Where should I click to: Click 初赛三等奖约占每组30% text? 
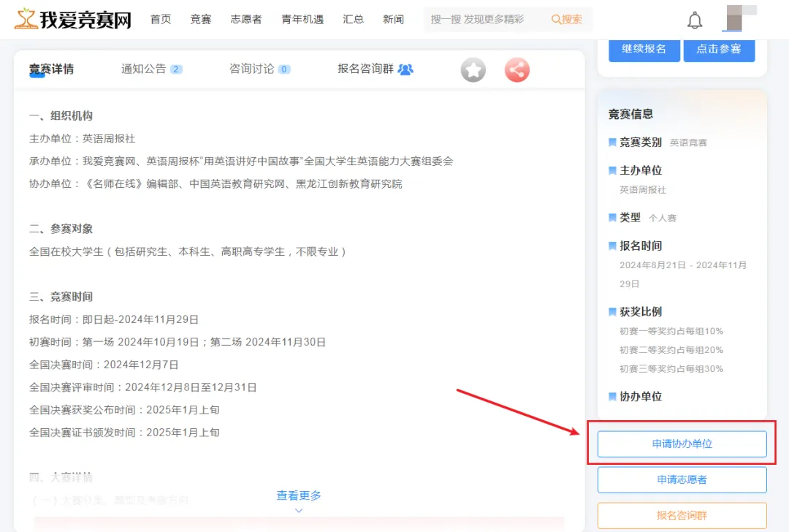(671, 369)
